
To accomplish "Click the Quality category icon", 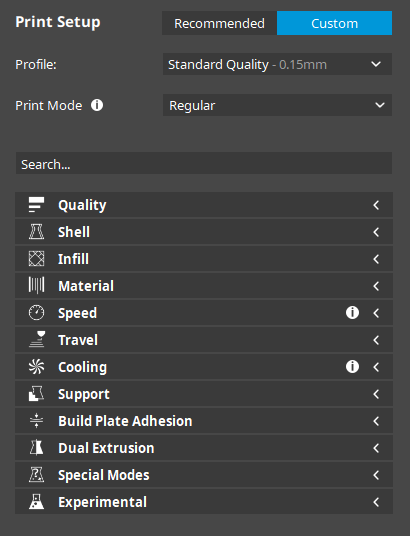I will tap(36, 205).
